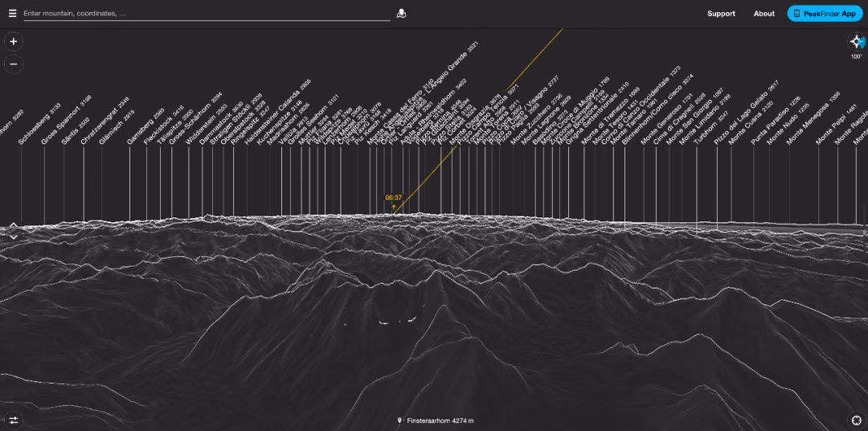Select the 06:37 sunrise marker
The width and height of the screenshot is (868, 431).
pos(394,202)
